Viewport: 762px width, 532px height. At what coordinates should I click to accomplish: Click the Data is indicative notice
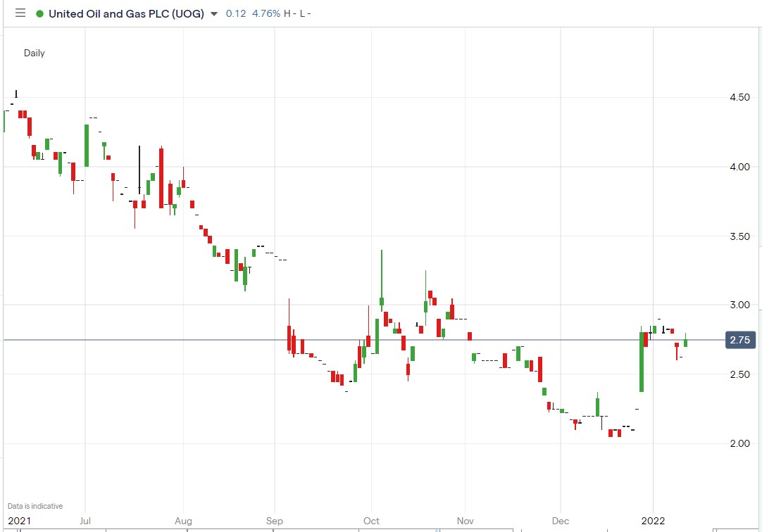34,505
